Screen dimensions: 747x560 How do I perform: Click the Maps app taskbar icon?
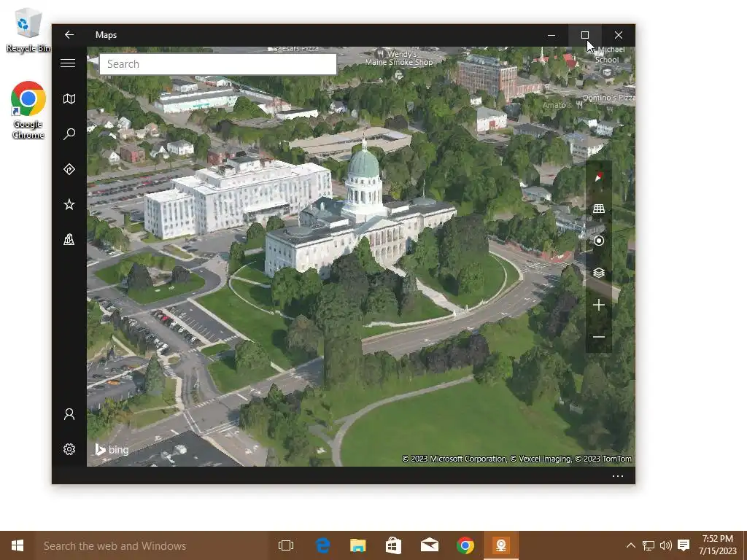pyautogui.click(x=500, y=545)
